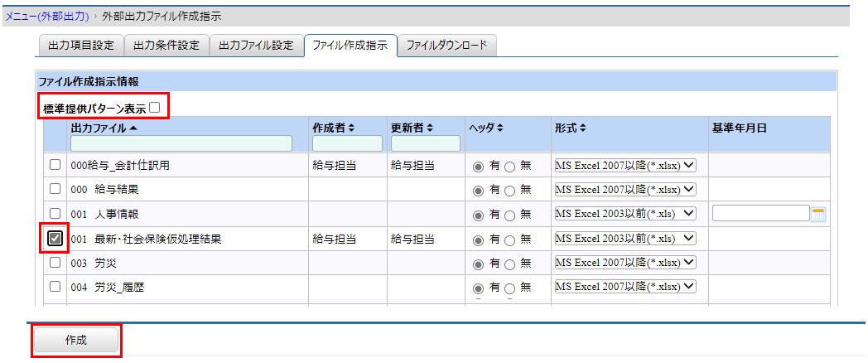
Task: Open format dropdown for 000 給与結果
Action: 625,189
